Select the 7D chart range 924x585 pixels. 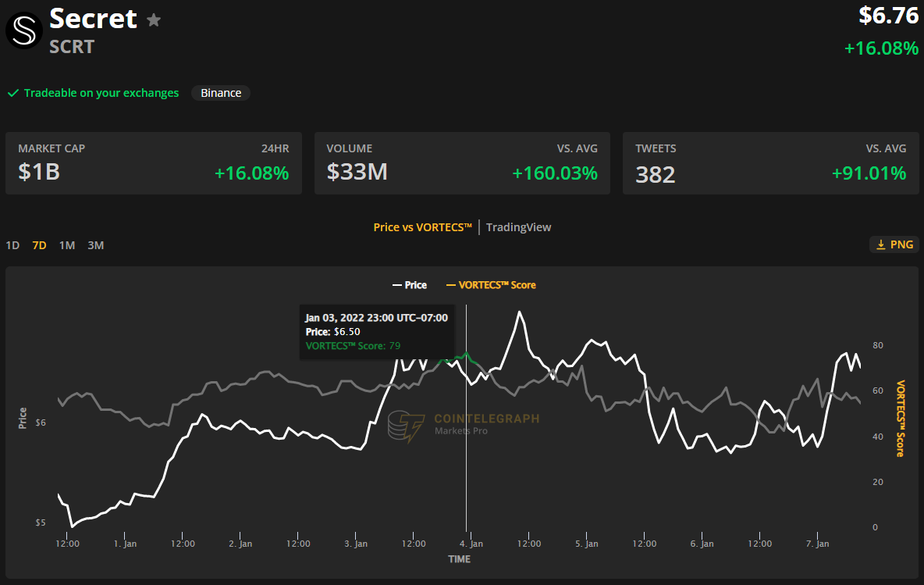point(40,245)
